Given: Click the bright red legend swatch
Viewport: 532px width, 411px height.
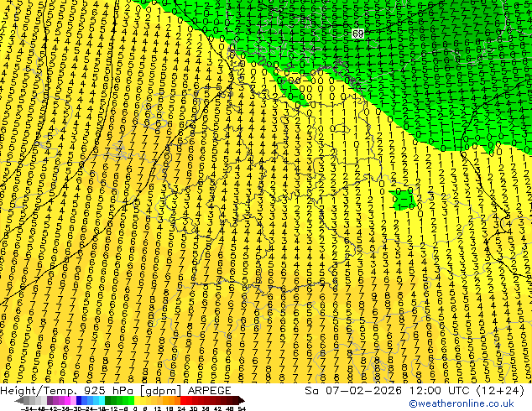Looking at the screenshot, I should (x=183, y=400).
